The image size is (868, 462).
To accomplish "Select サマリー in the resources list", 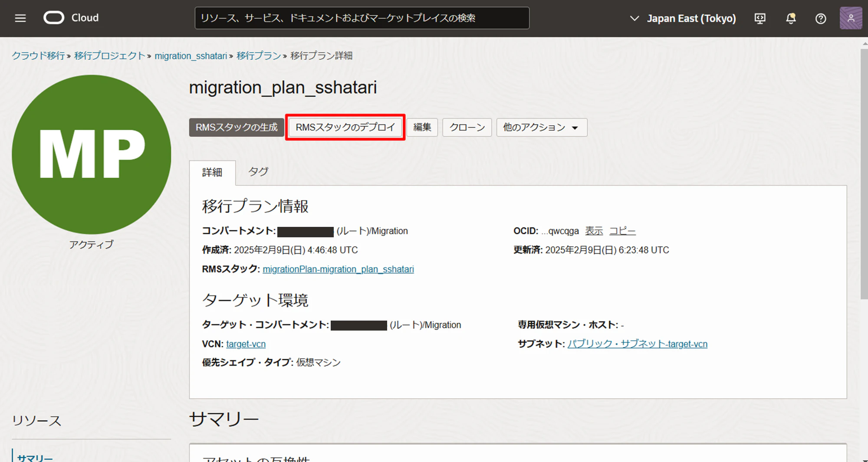I will click(35, 458).
